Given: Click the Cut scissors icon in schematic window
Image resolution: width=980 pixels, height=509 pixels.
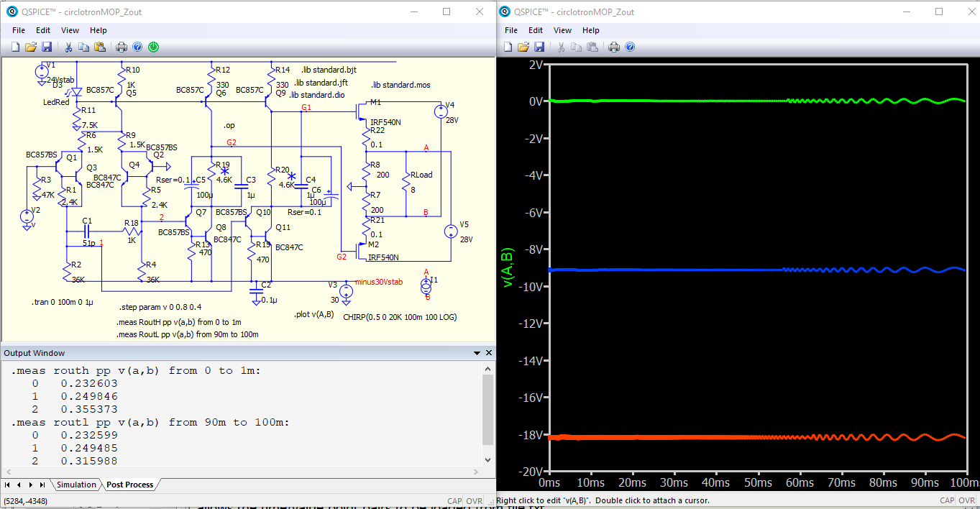Looking at the screenshot, I should pyautogui.click(x=68, y=47).
